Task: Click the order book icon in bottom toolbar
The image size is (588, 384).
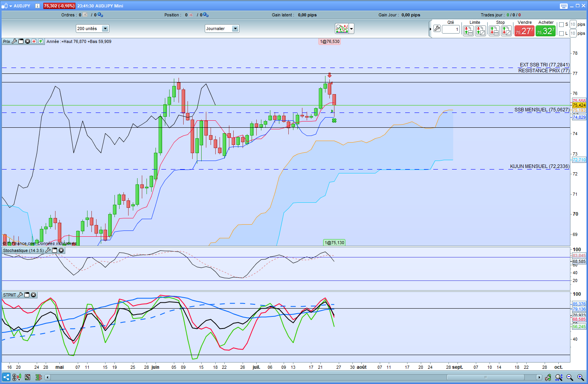Action: click(38, 377)
